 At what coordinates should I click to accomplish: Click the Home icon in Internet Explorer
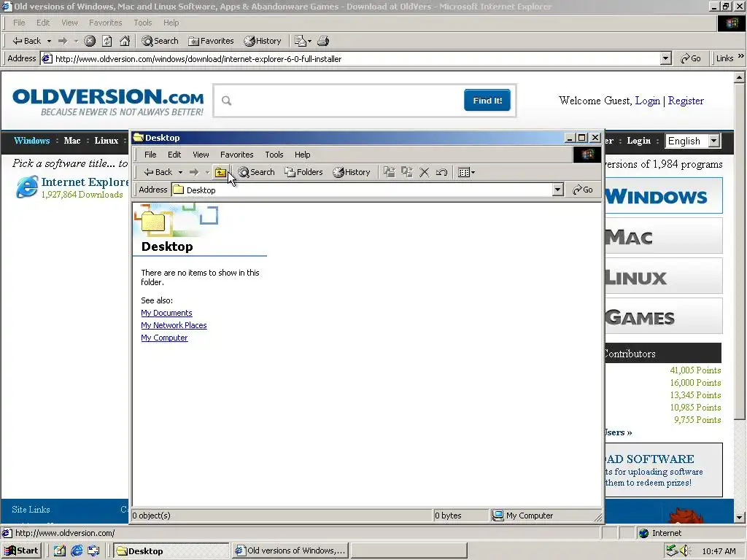point(125,41)
